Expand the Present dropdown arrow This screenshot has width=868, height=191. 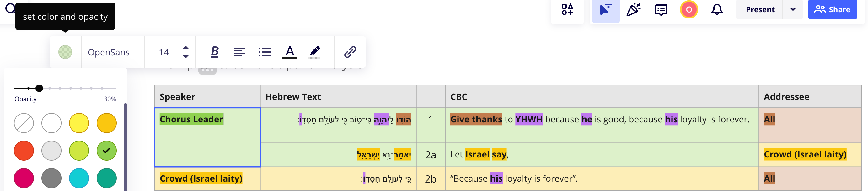(793, 9)
